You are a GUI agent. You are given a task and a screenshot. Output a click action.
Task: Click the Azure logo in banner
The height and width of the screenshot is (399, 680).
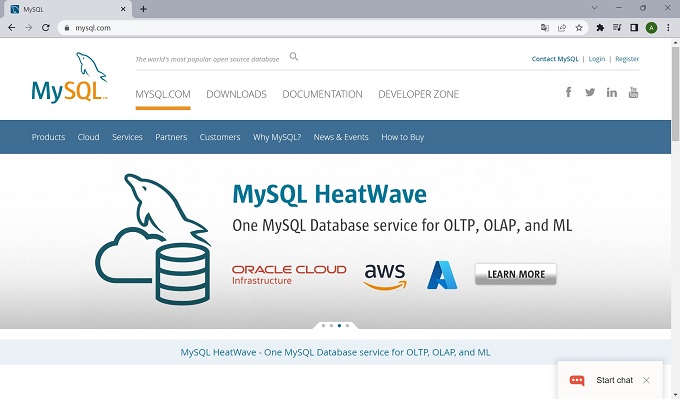pos(442,275)
